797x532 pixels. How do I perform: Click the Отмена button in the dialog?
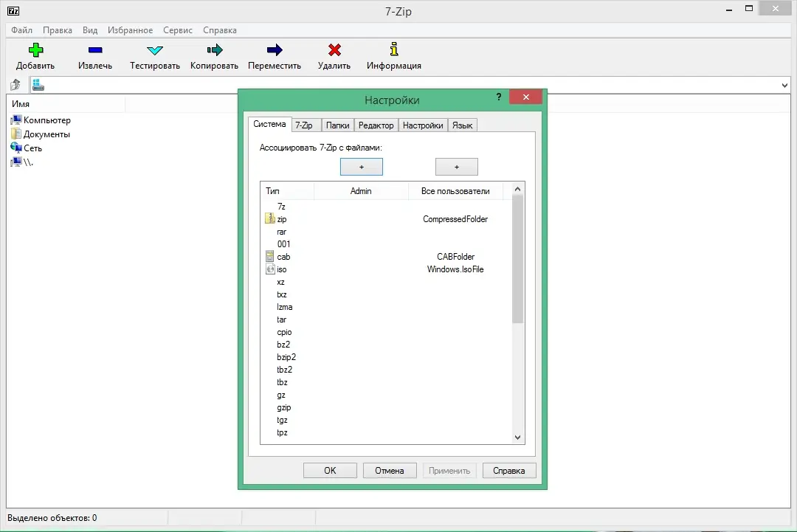pyautogui.click(x=390, y=470)
